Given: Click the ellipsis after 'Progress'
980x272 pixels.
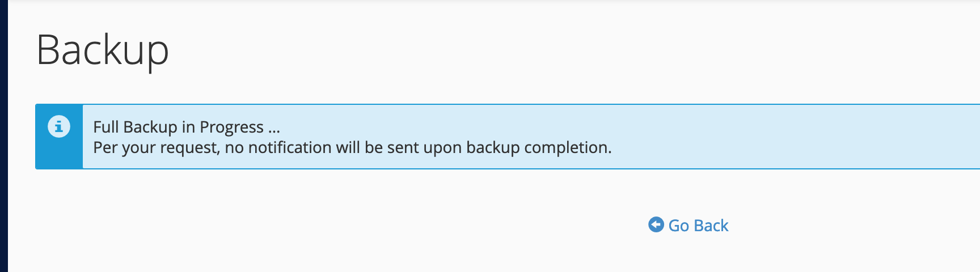Looking at the screenshot, I should 274,127.
